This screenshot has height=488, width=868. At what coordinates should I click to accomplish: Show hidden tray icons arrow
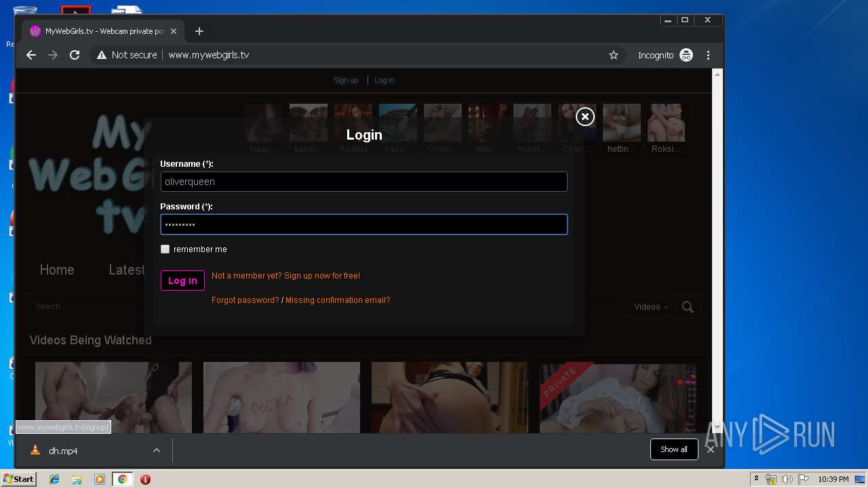756,479
